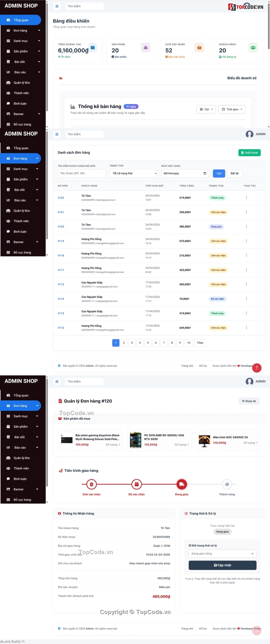Screen dimensions: 270x644
Task: Click the Quay lại back button
Action: point(249,401)
